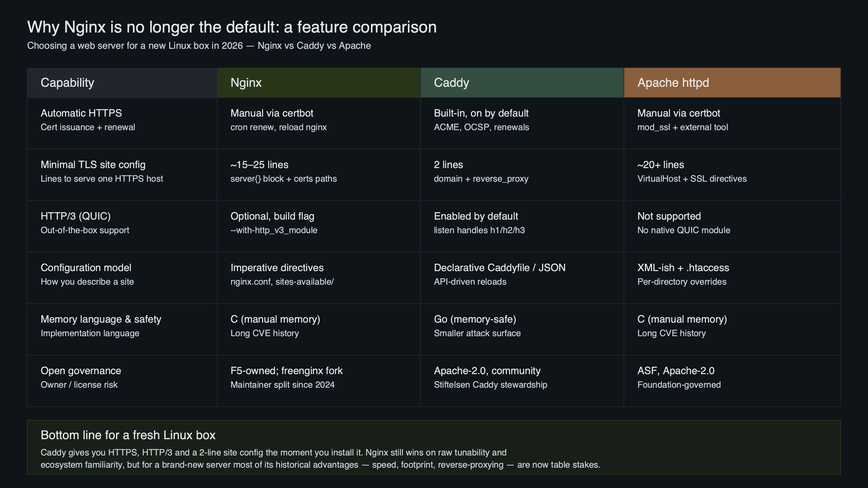
Task: Click the '~15–25 lines' cell
Action: (x=259, y=165)
